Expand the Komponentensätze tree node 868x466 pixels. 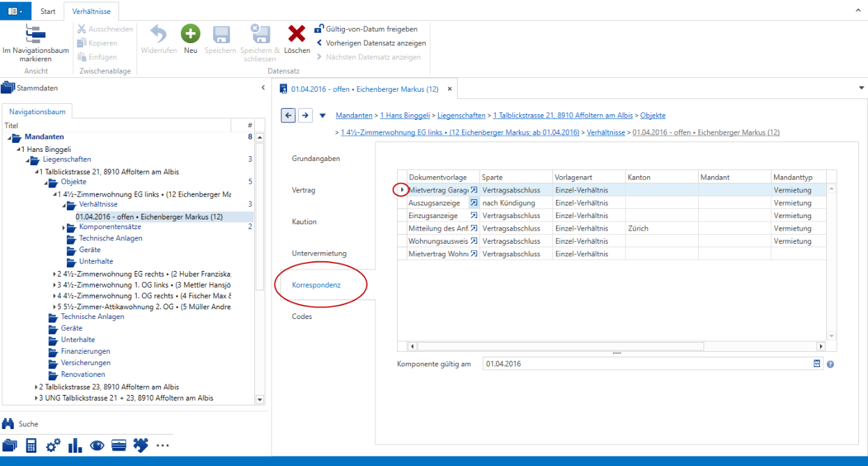[63, 227]
